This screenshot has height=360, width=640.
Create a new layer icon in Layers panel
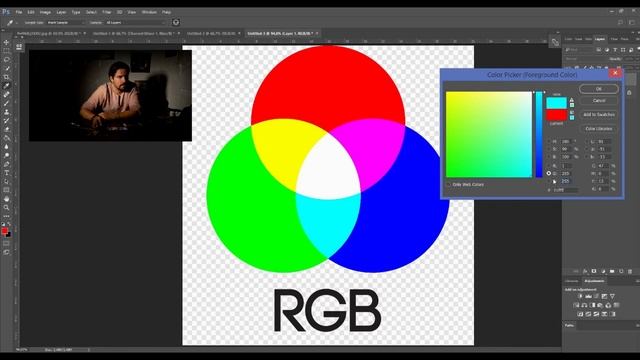(x=621, y=271)
